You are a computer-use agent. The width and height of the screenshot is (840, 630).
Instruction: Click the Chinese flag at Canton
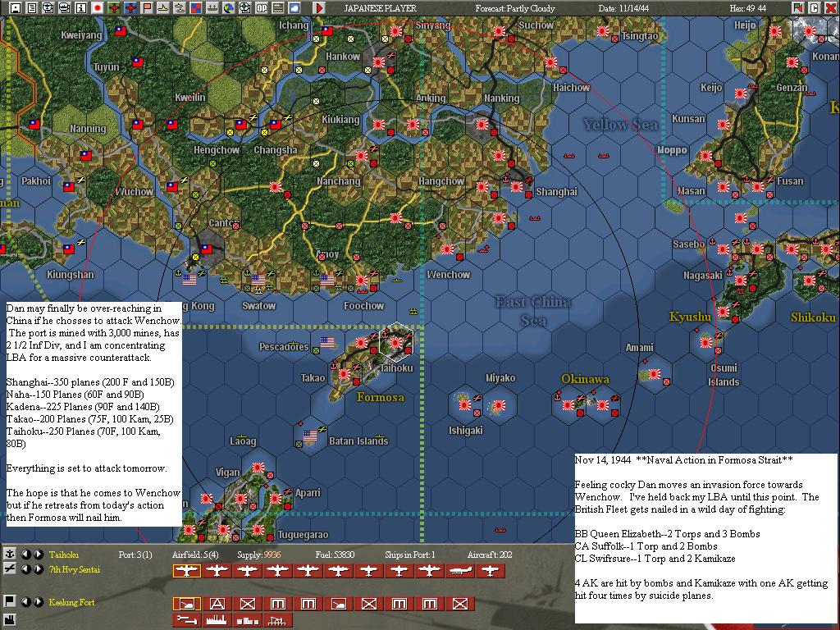pos(206,249)
